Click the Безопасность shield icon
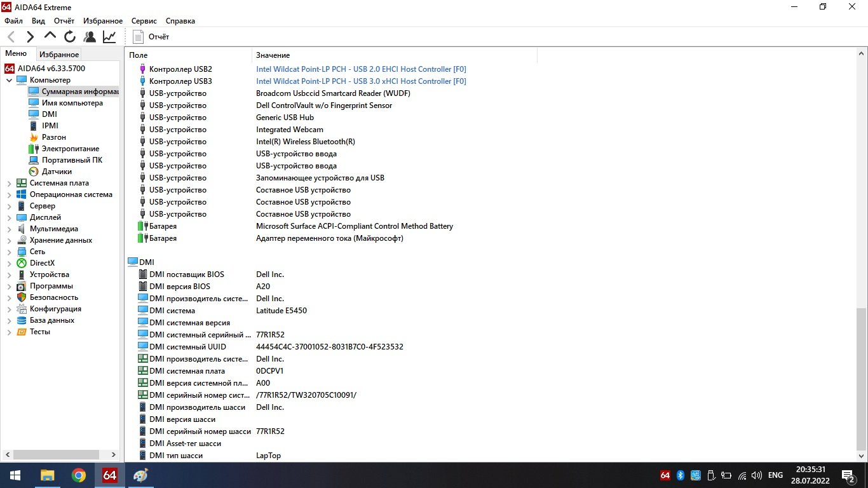 [22, 297]
